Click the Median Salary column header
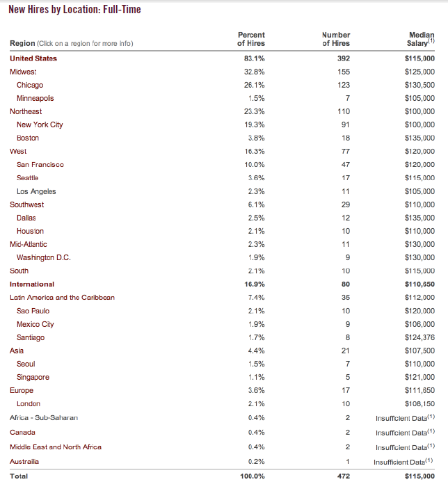 [x=420, y=39]
